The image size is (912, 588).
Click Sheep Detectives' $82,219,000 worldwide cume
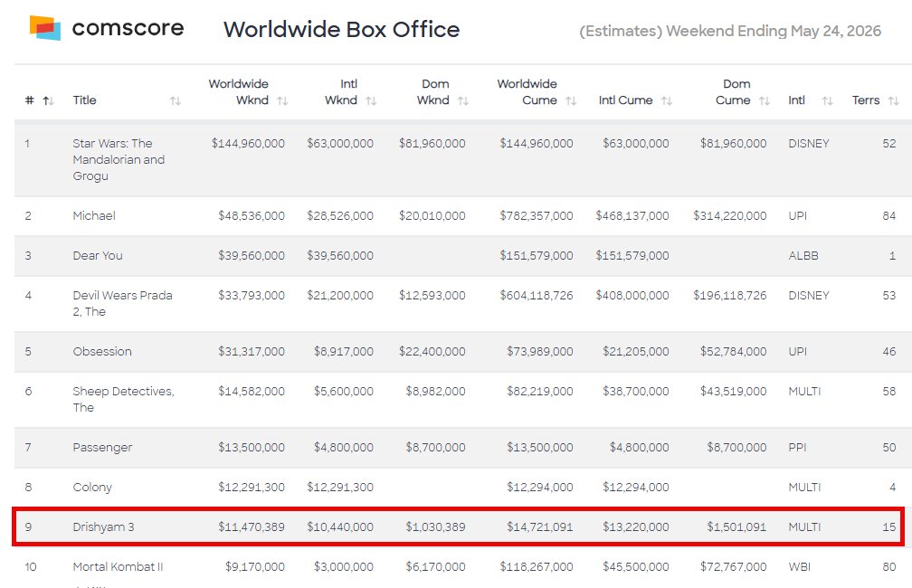point(540,392)
